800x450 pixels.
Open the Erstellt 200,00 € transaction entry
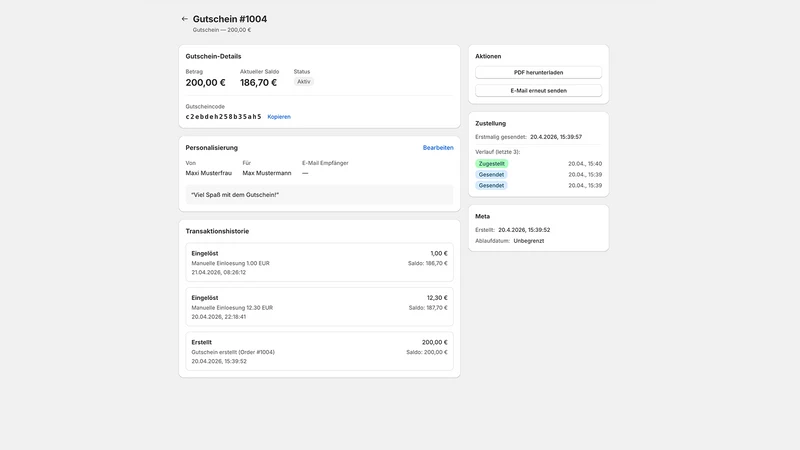point(319,351)
